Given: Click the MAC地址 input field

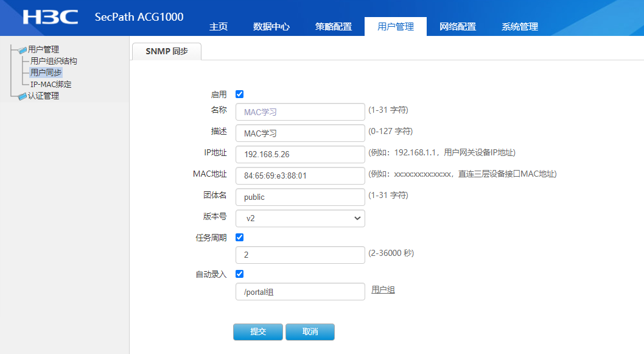Looking at the screenshot, I should [x=300, y=175].
